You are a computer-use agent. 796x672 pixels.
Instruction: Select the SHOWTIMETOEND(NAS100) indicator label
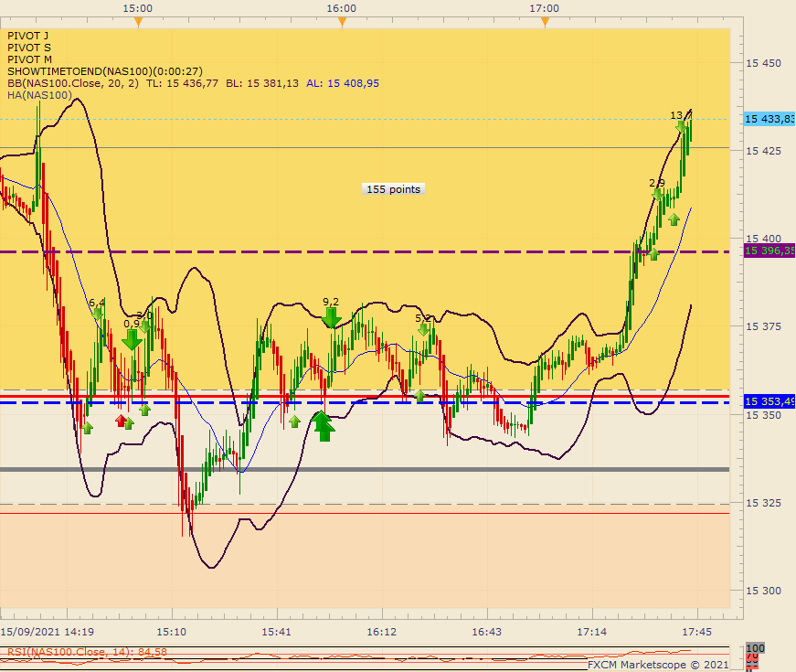pyautogui.click(x=105, y=71)
